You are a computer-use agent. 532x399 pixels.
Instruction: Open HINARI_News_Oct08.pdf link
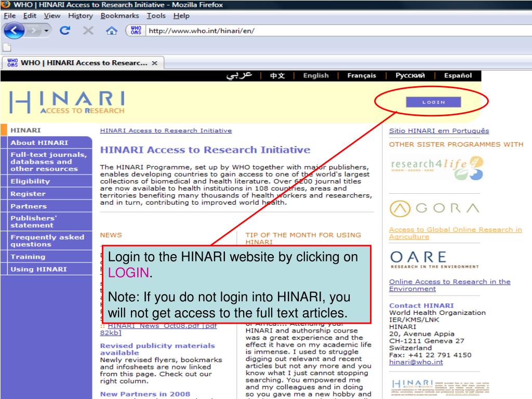point(159,329)
